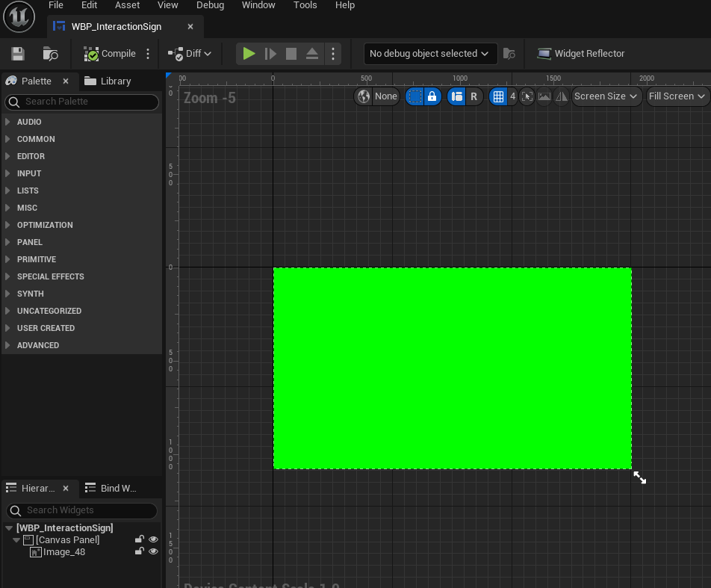711x588 pixels.
Task: Click the localization globe icon
Action: [364, 96]
